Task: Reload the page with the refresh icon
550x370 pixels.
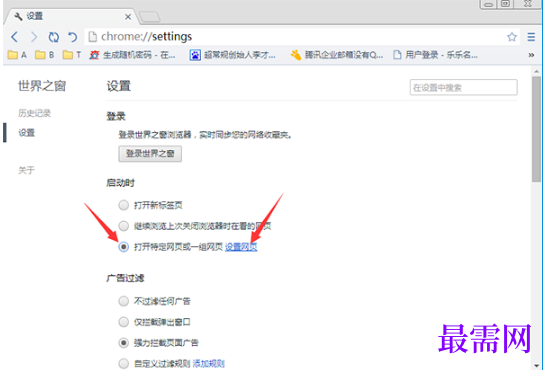Action: (53, 37)
